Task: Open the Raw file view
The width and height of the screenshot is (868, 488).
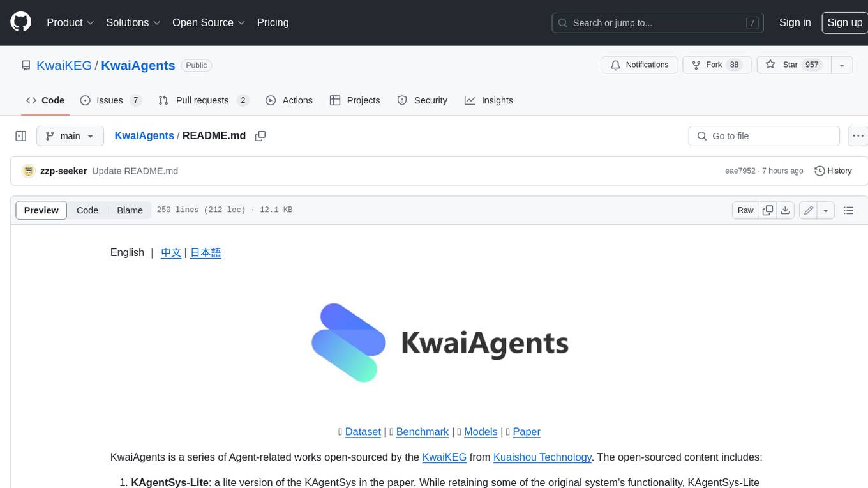Action: 745,210
